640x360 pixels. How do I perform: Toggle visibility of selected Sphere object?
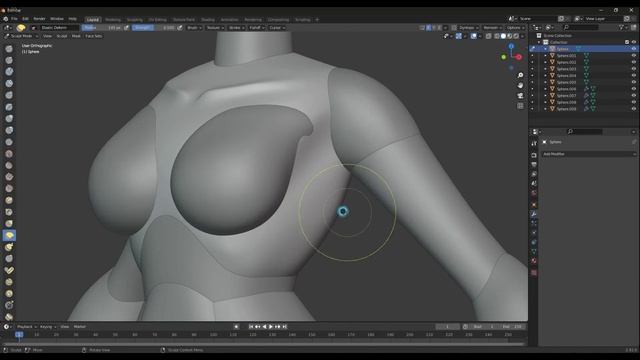click(x=633, y=49)
